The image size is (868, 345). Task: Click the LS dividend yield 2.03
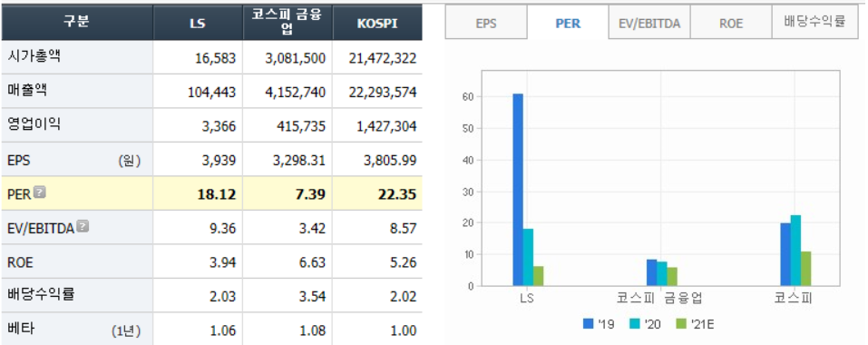point(224,296)
